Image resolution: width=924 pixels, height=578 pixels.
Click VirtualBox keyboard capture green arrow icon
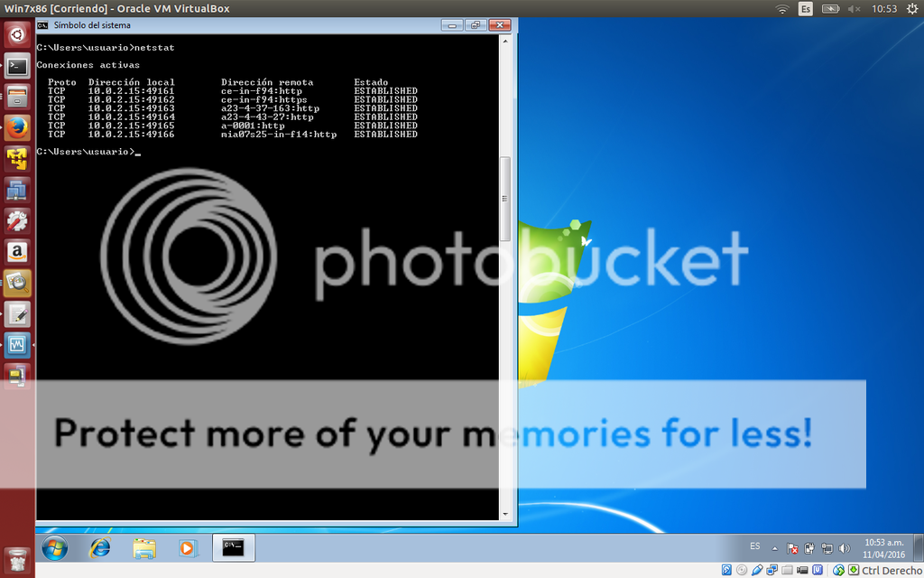tap(854, 571)
